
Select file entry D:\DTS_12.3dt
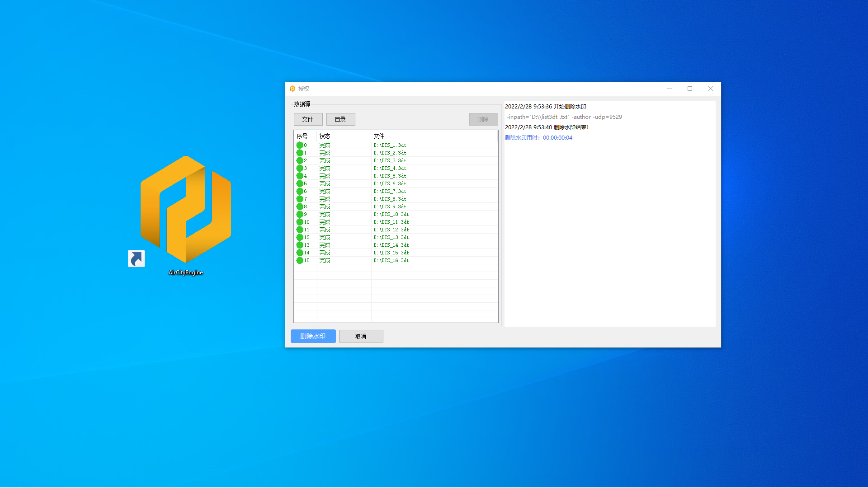pyautogui.click(x=391, y=230)
